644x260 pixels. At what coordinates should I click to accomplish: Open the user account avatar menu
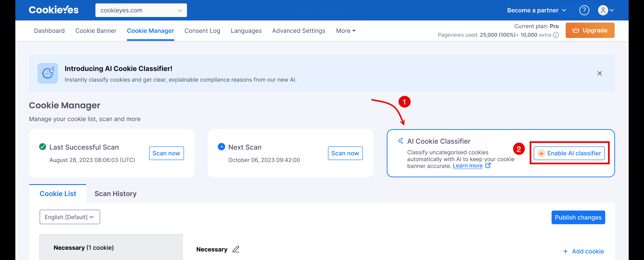605,10
